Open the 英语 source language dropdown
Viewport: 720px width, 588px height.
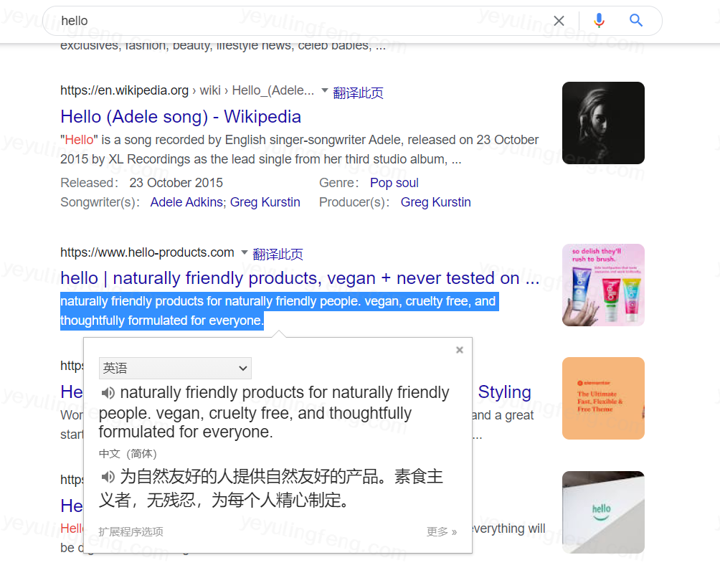coord(175,368)
